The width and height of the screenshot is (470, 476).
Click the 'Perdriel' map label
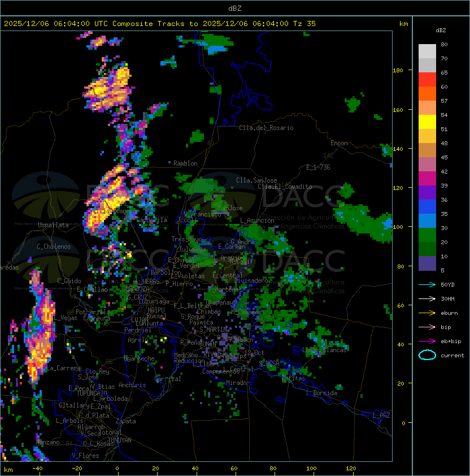[x=138, y=330]
